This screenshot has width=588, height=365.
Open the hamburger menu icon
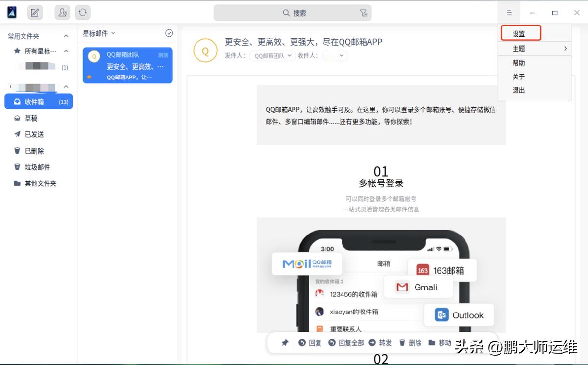509,12
